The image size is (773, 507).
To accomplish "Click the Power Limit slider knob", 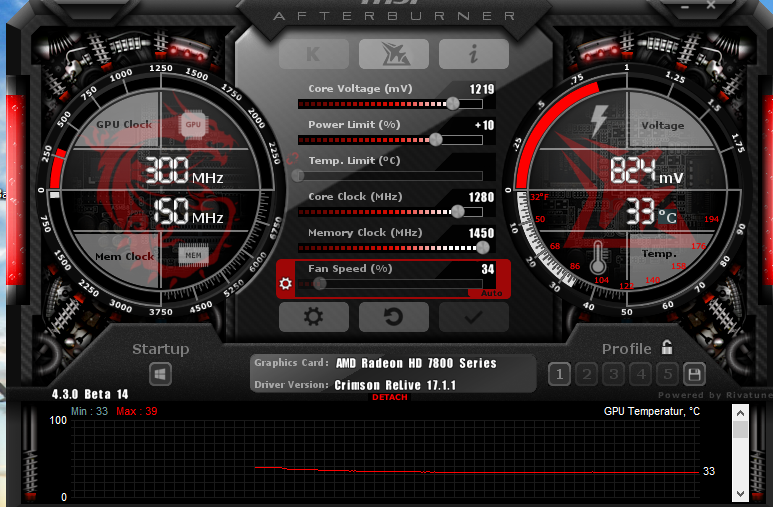I will pyautogui.click(x=435, y=140).
